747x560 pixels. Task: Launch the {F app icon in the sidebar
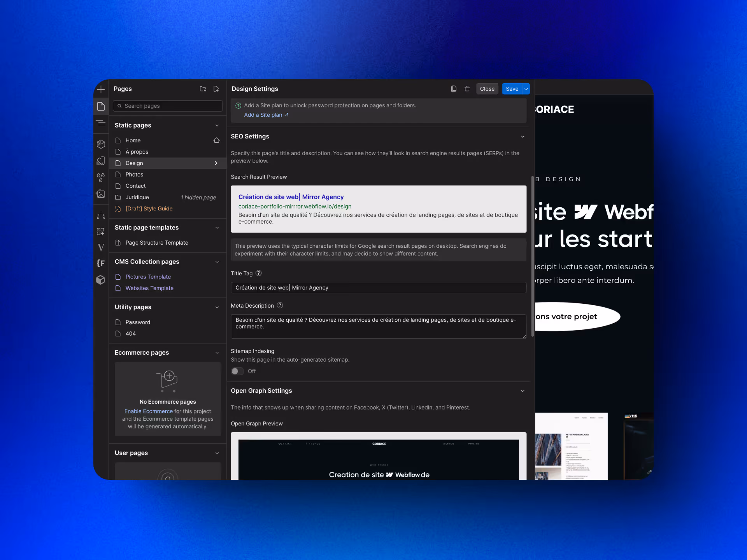(x=101, y=263)
